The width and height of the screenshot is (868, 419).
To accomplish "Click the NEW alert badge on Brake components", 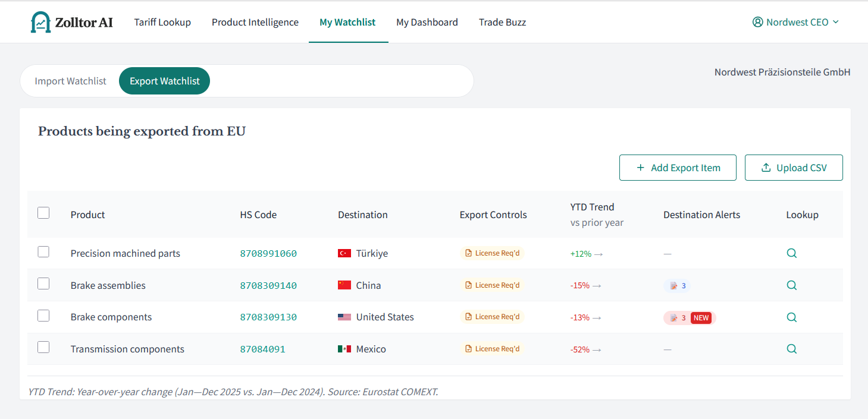I will pyautogui.click(x=701, y=317).
